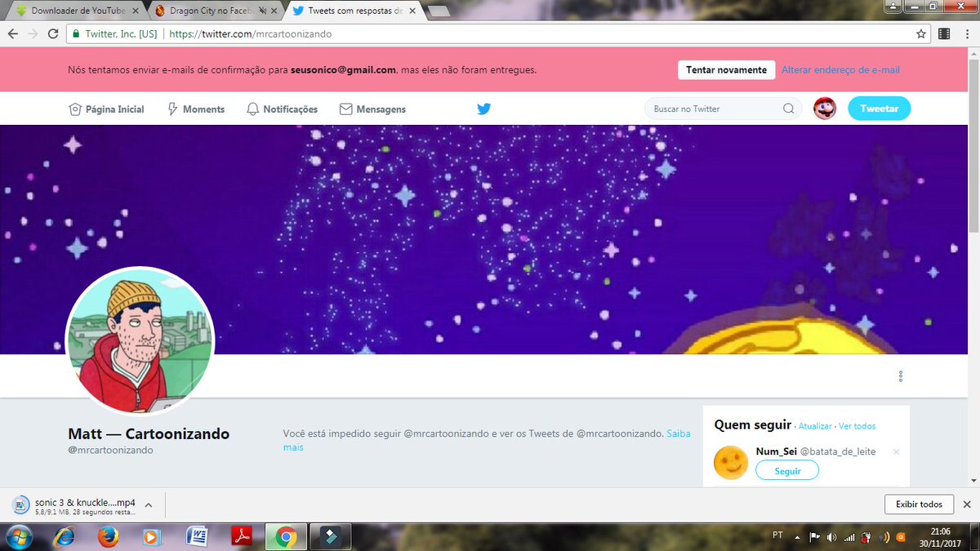Click the network signal tray icon
Image resolution: width=980 pixels, height=551 pixels.
849,536
